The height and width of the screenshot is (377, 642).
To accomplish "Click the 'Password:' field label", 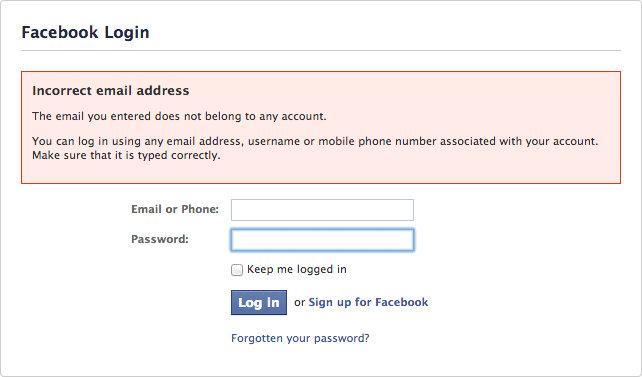I will pyautogui.click(x=160, y=239).
